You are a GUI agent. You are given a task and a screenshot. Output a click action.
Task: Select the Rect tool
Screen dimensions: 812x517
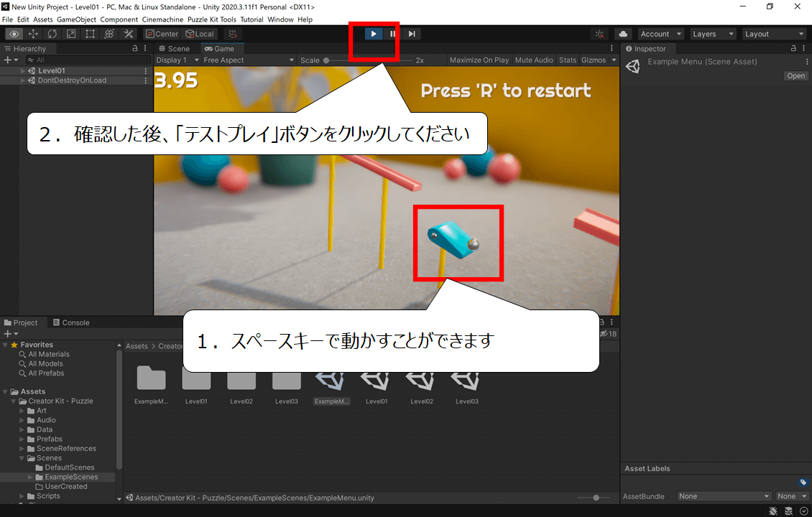(x=90, y=34)
